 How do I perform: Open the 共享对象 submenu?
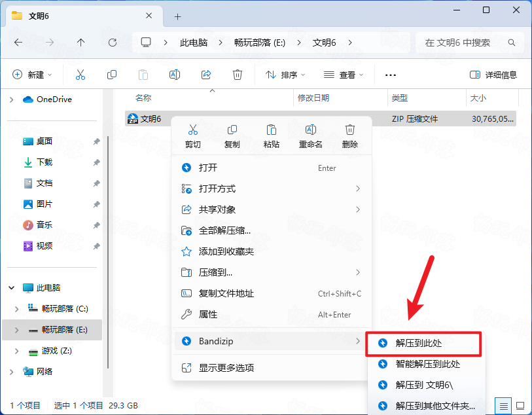click(x=272, y=209)
